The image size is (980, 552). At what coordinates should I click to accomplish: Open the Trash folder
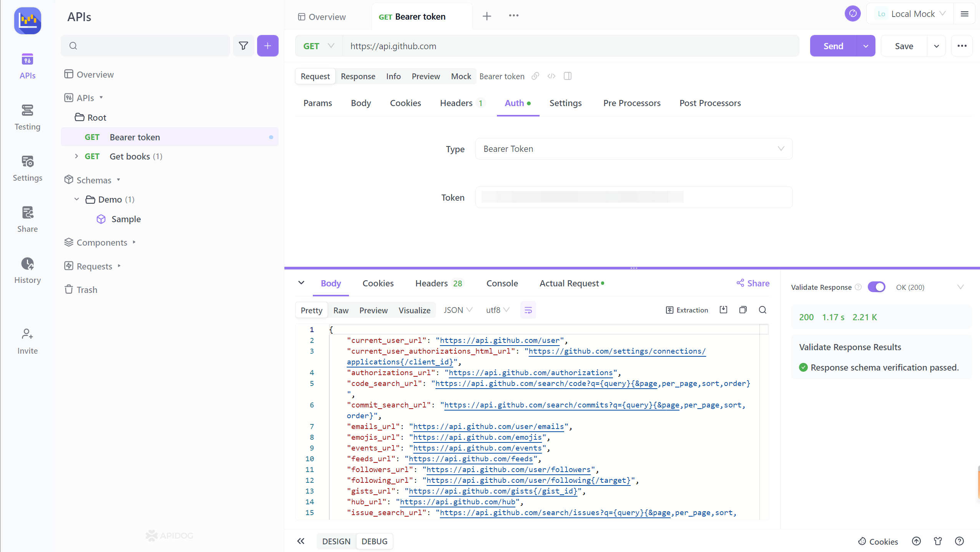click(x=86, y=289)
